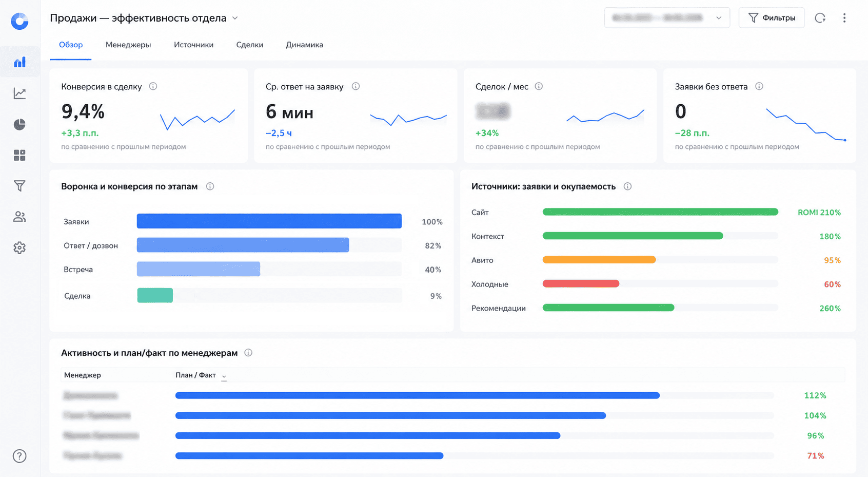Show info for Воронка и конверсия
The image size is (868, 477).
pos(210,186)
